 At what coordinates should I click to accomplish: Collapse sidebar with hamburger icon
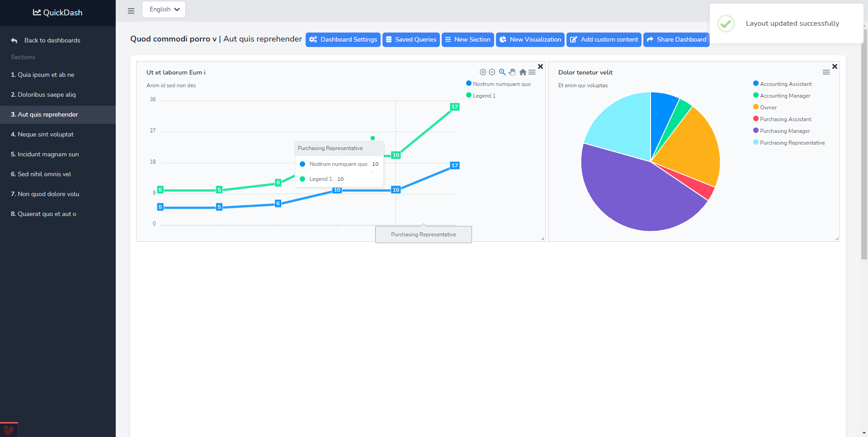click(x=131, y=11)
